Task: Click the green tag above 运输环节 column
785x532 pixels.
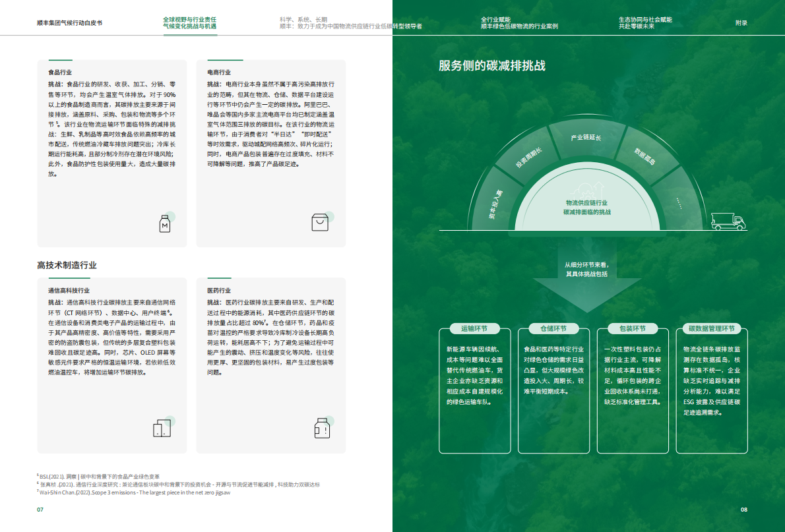Action: tap(474, 328)
